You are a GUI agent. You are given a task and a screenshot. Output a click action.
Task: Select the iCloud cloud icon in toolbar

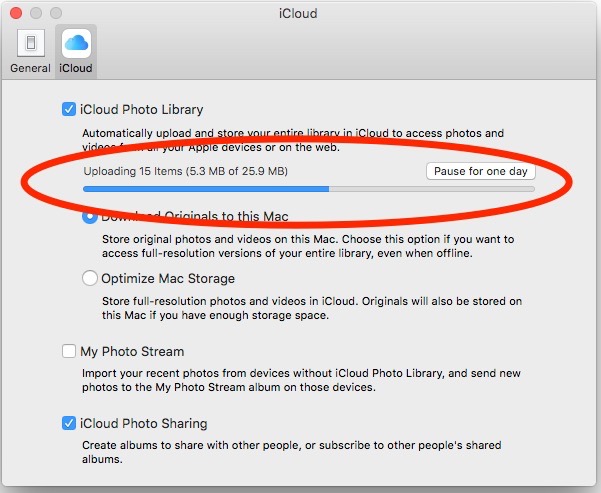[x=76, y=43]
